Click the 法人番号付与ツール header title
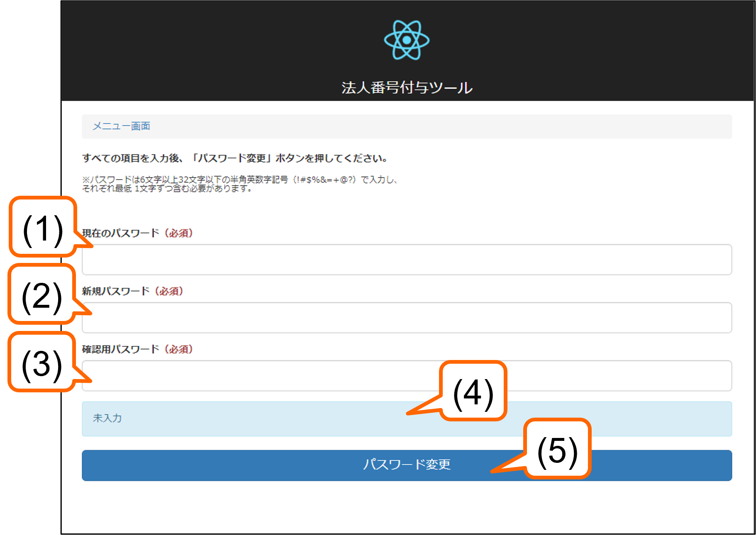Screen dimensions: 756x535 coord(407,88)
